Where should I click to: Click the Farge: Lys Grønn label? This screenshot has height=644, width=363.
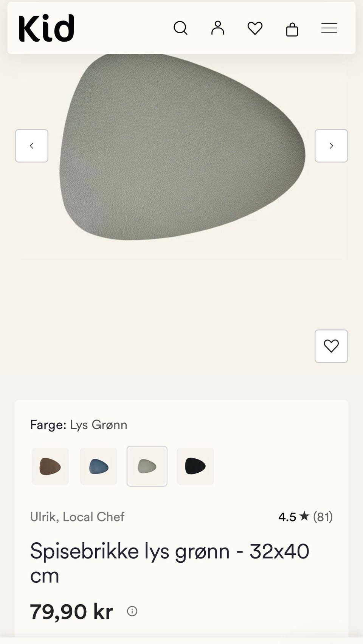click(79, 425)
